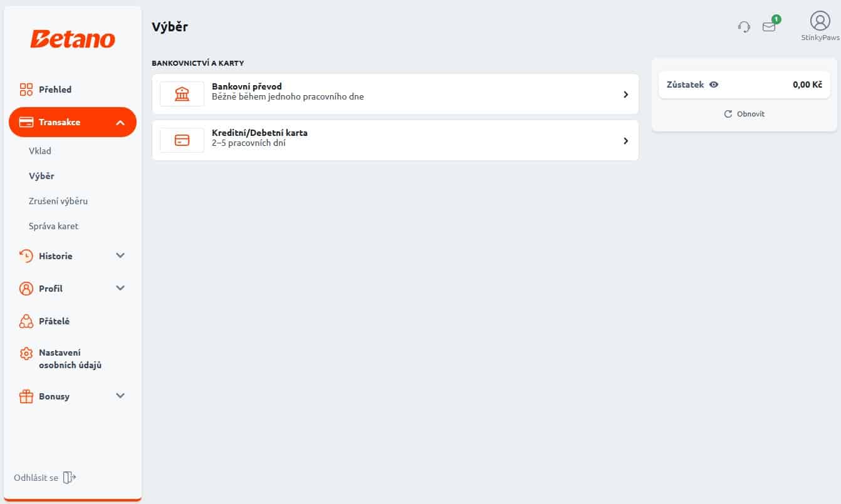Viewport: 841px width, 504px height.
Task: Expand the Historie section
Action: point(73,256)
